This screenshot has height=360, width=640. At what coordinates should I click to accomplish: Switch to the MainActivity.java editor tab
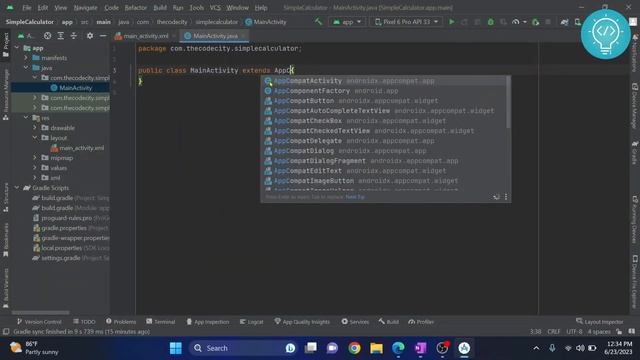click(215, 36)
